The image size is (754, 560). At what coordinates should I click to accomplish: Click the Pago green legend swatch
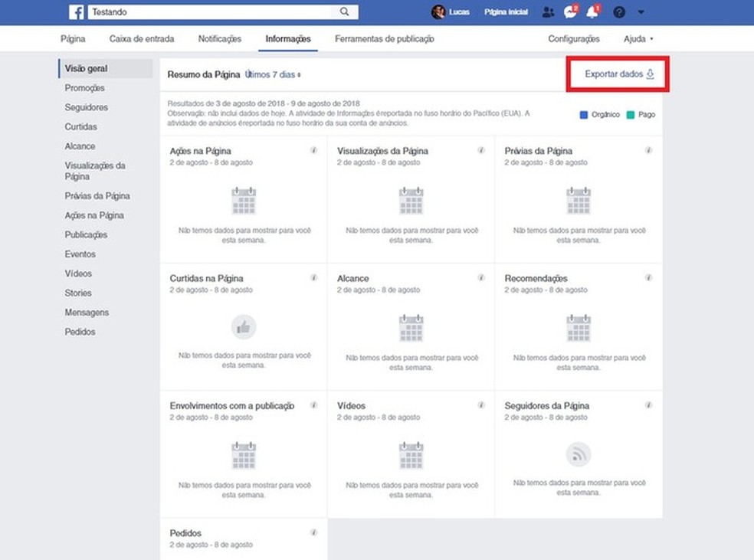(x=631, y=115)
